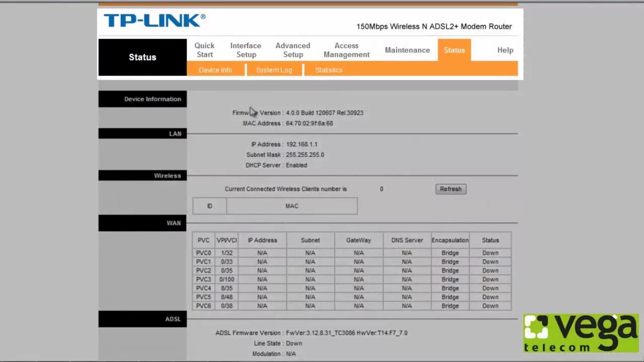
Task: Click the VPI/VCI column header
Action: 226,240
